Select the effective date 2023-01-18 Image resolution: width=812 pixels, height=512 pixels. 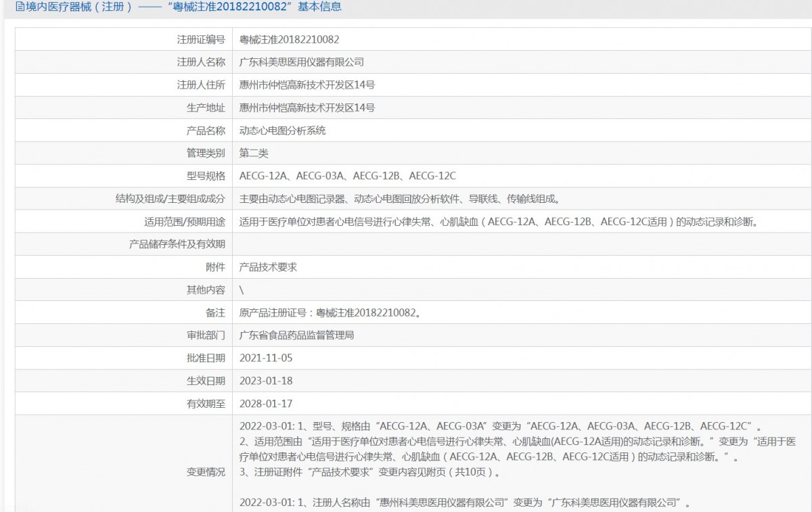[266, 381]
